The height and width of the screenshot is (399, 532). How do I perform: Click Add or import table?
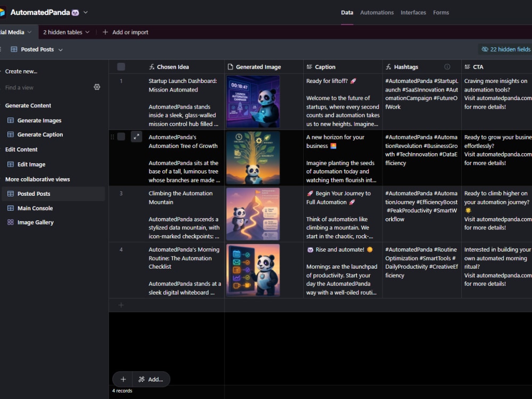coord(125,32)
